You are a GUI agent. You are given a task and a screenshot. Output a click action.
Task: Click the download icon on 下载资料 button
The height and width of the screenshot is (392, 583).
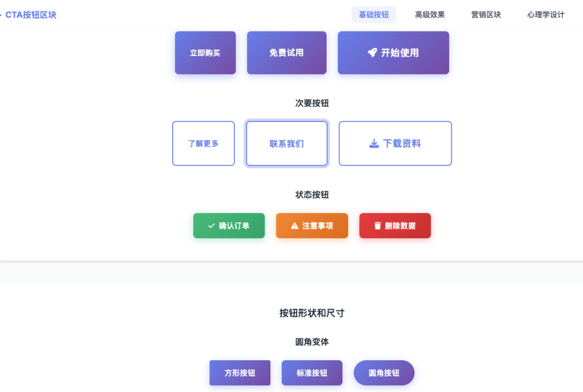click(373, 143)
